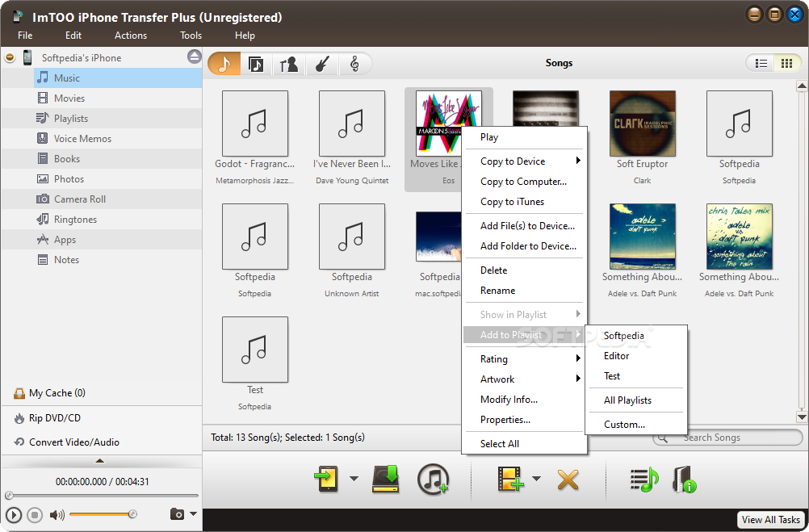Expand the Rating submenu
Image resolution: width=809 pixels, height=532 pixels.
coord(524,359)
